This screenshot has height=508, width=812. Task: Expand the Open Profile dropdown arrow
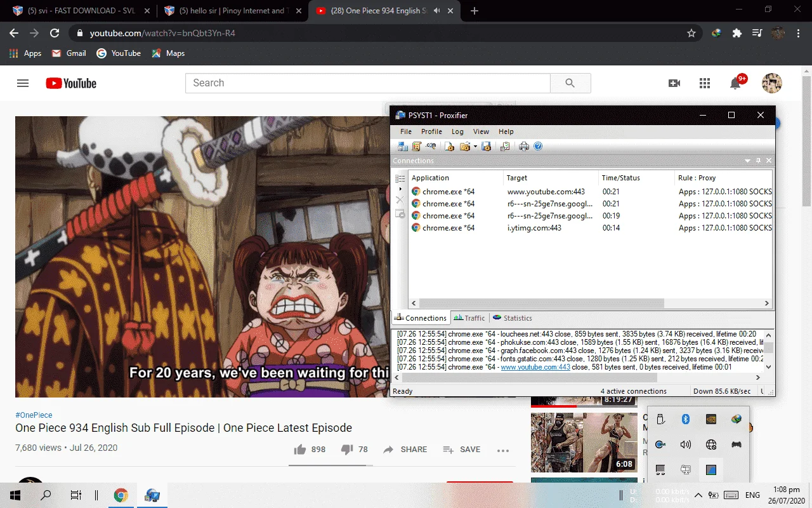(x=475, y=147)
